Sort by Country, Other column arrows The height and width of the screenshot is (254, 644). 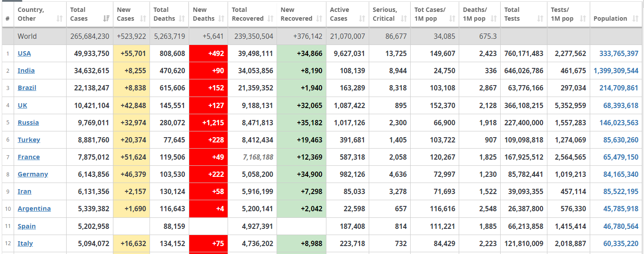(x=60, y=19)
